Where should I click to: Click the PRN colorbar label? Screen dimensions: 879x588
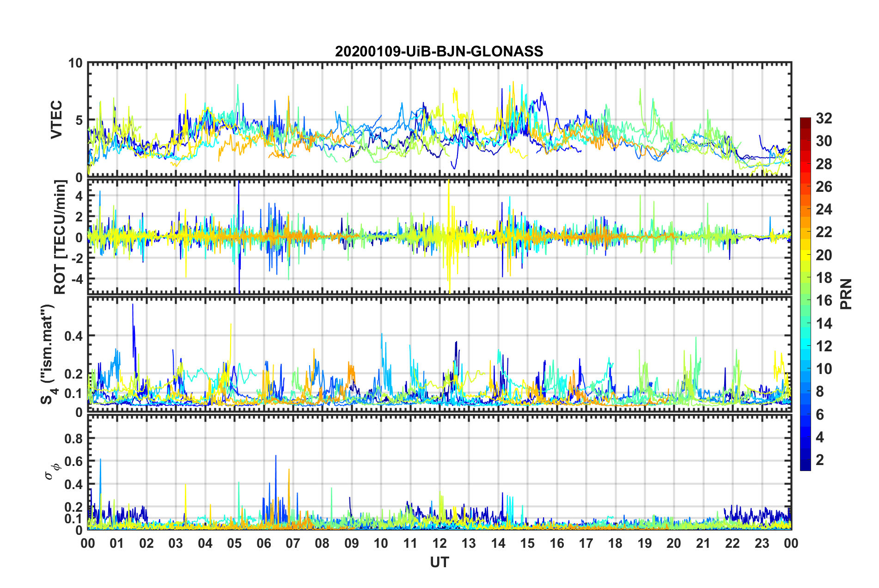[x=846, y=294]
